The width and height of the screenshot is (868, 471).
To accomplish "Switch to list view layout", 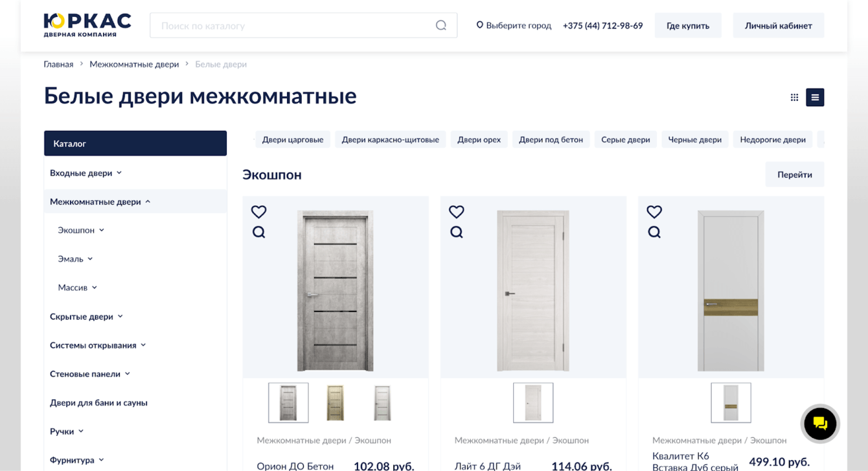I will (x=815, y=97).
